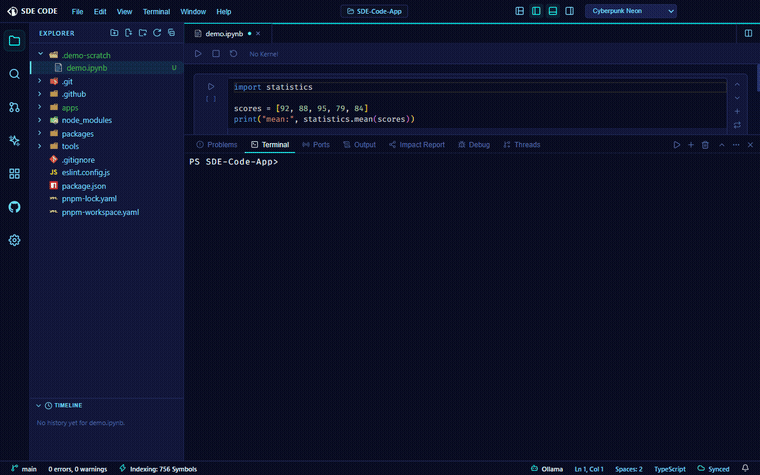Close the demo.ipynb editor tab
This screenshot has width=760, height=475.
258,33
